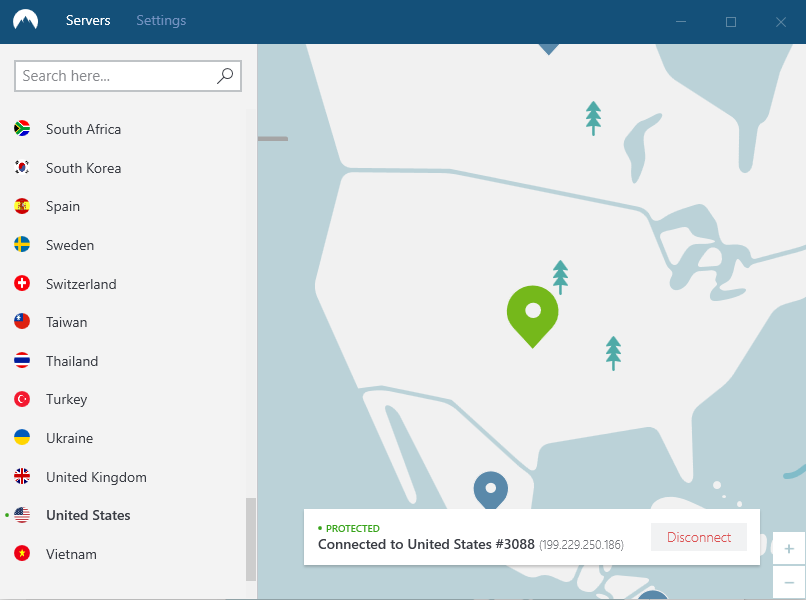Click the United Kingdom flag icon
806x600 pixels.
pyautogui.click(x=22, y=477)
